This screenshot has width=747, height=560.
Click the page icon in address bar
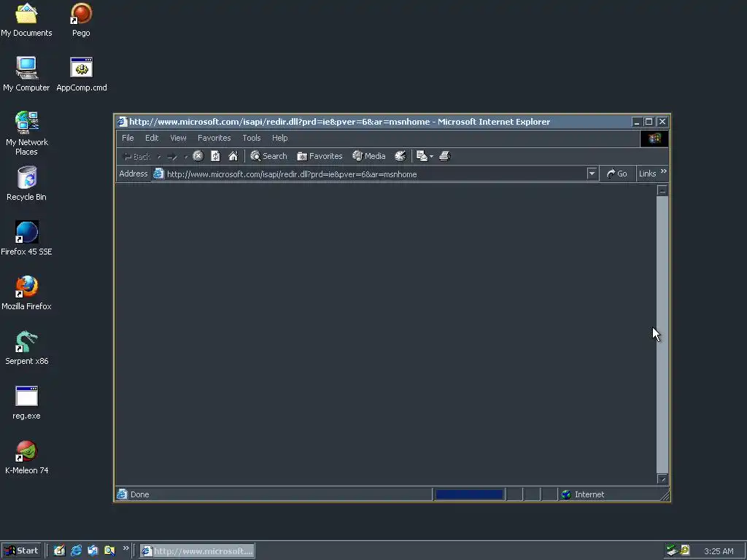point(158,174)
